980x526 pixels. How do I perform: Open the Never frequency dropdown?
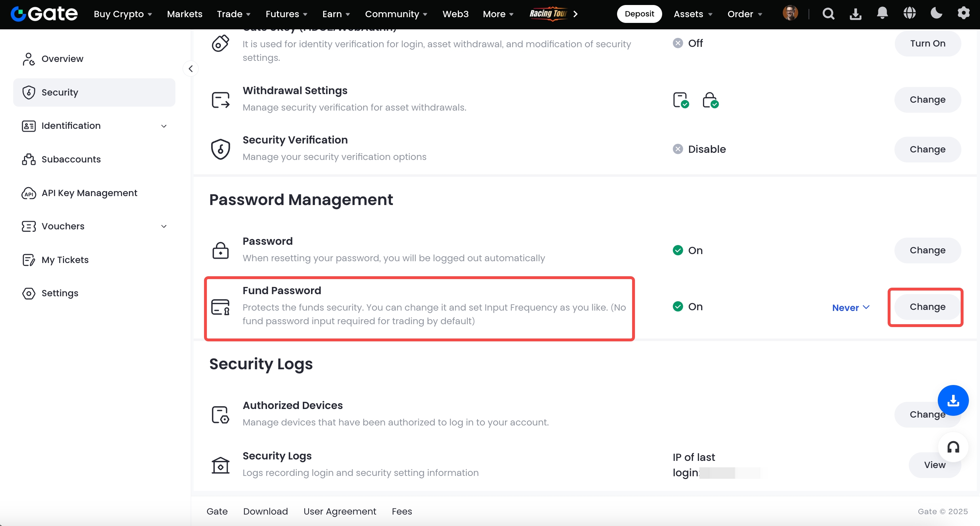pyautogui.click(x=850, y=307)
